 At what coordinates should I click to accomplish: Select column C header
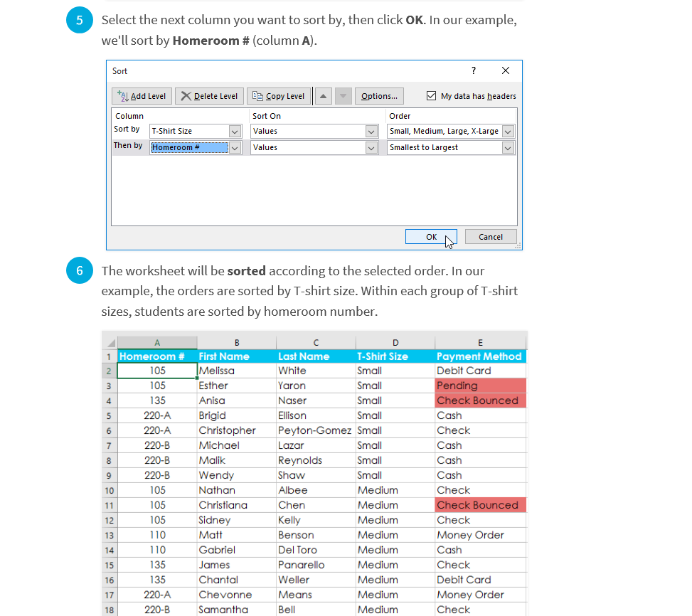point(316,342)
